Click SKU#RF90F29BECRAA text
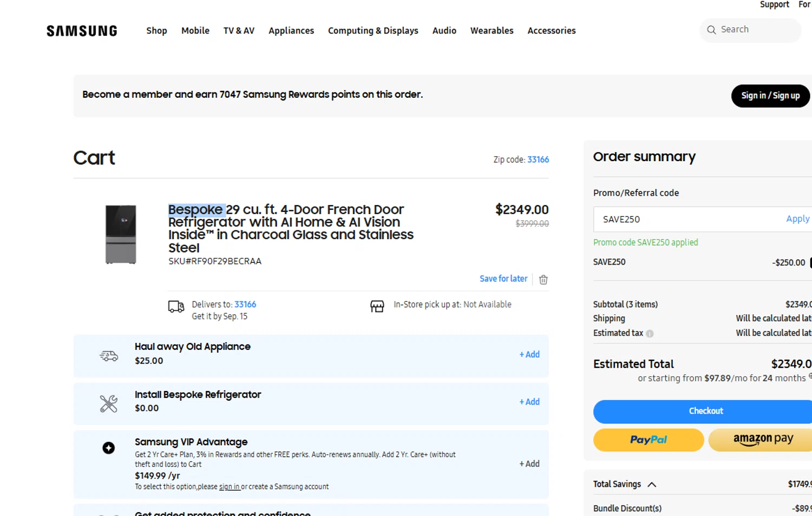 pyautogui.click(x=215, y=261)
